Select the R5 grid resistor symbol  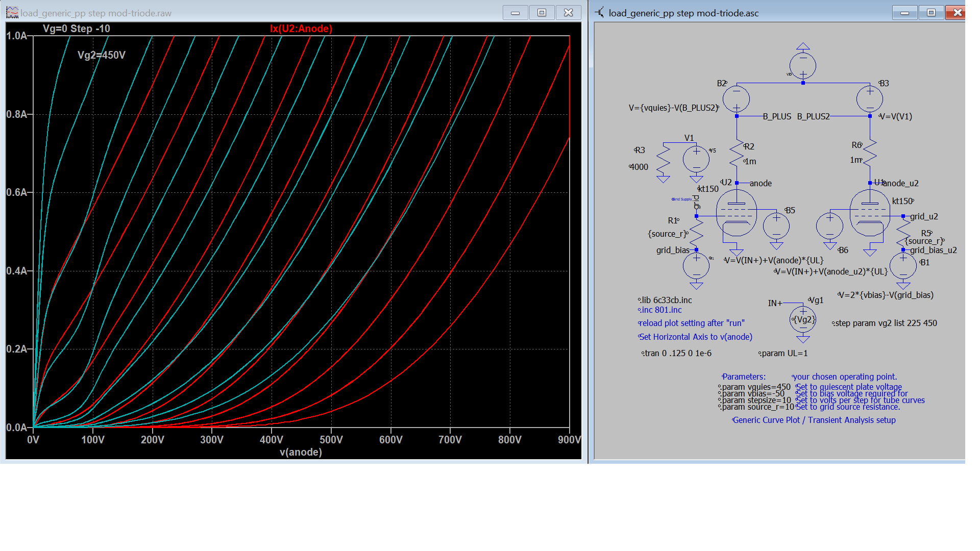pyautogui.click(x=903, y=233)
